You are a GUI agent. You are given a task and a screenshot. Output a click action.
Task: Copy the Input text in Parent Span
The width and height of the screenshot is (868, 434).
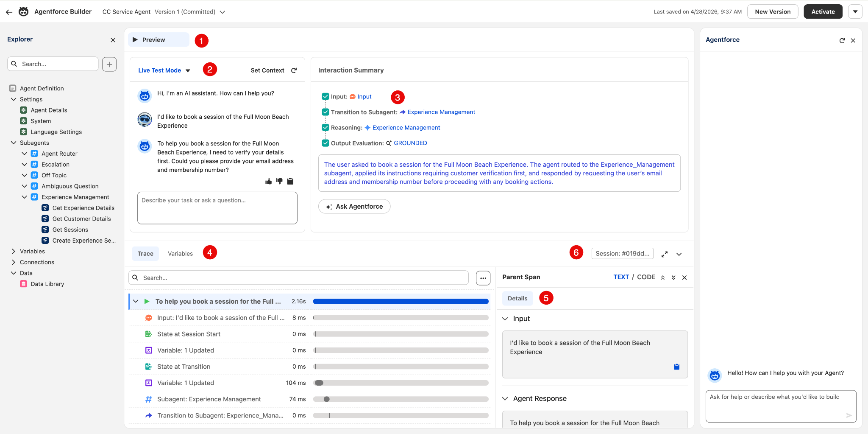pyautogui.click(x=677, y=367)
